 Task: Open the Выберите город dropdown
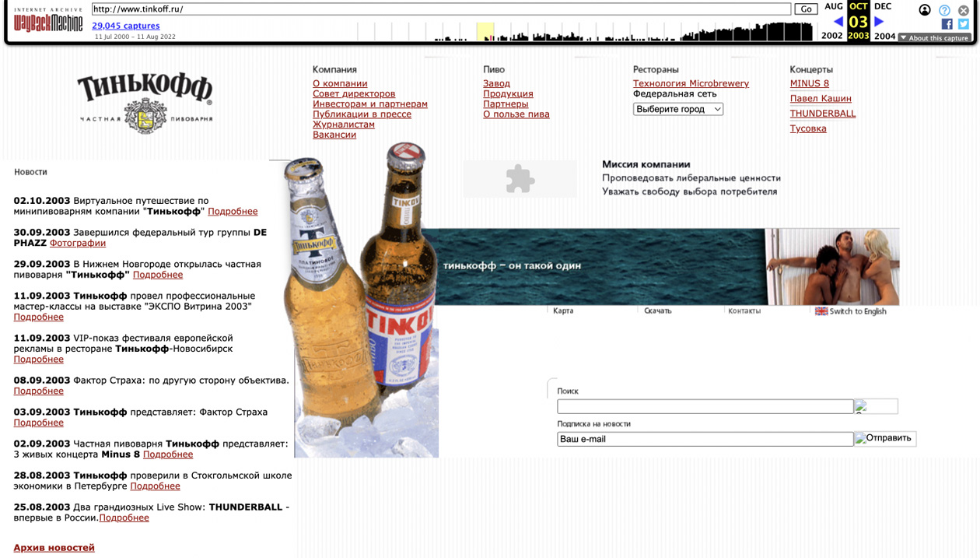[678, 109]
